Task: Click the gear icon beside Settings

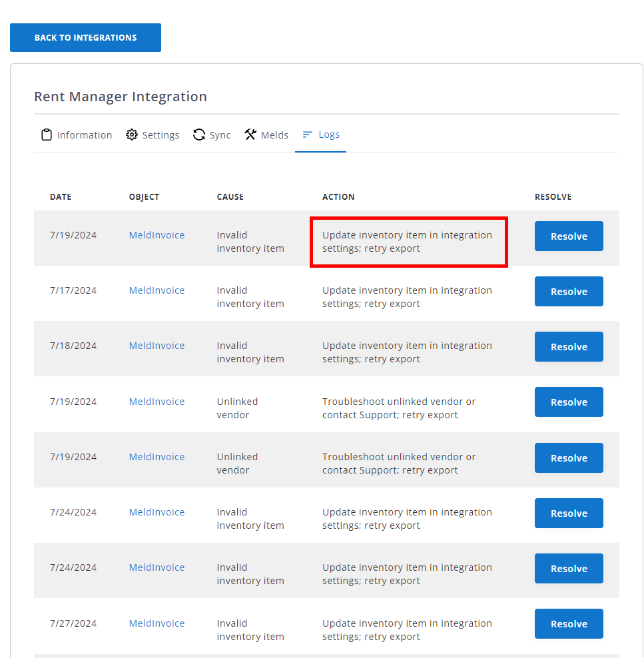Action: [x=132, y=135]
